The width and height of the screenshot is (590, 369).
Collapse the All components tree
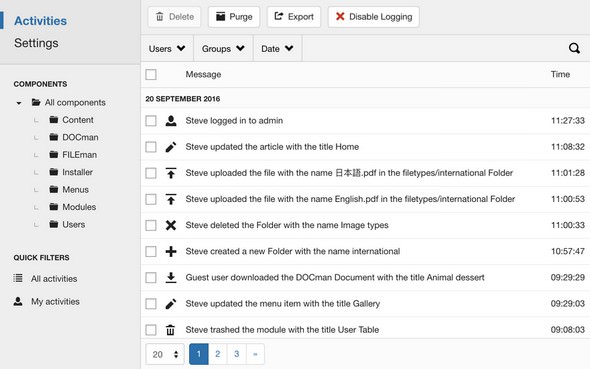[x=19, y=103]
